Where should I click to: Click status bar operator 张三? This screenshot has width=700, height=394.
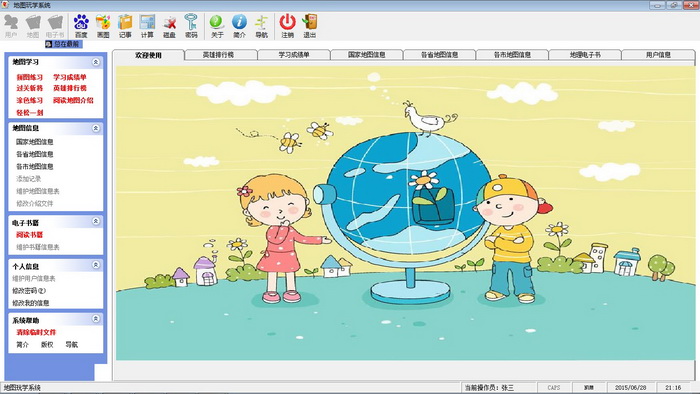(x=507, y=388)
